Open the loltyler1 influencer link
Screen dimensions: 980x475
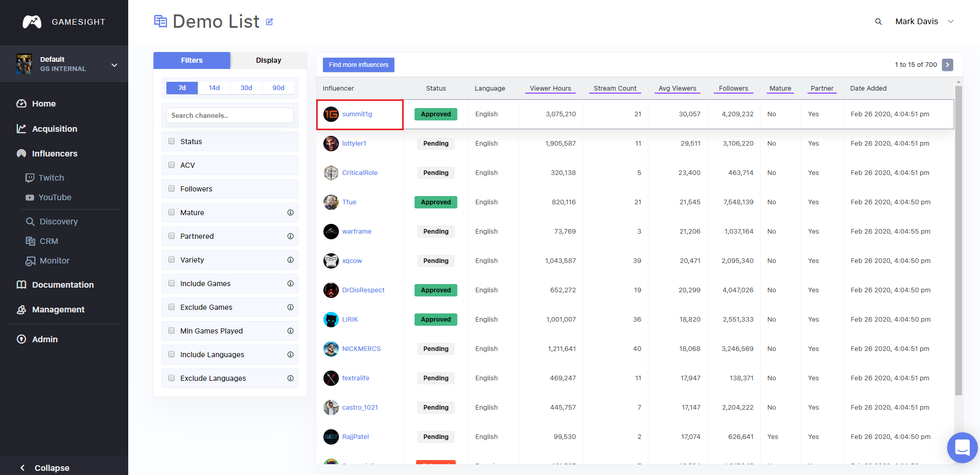tap(354, 144)
